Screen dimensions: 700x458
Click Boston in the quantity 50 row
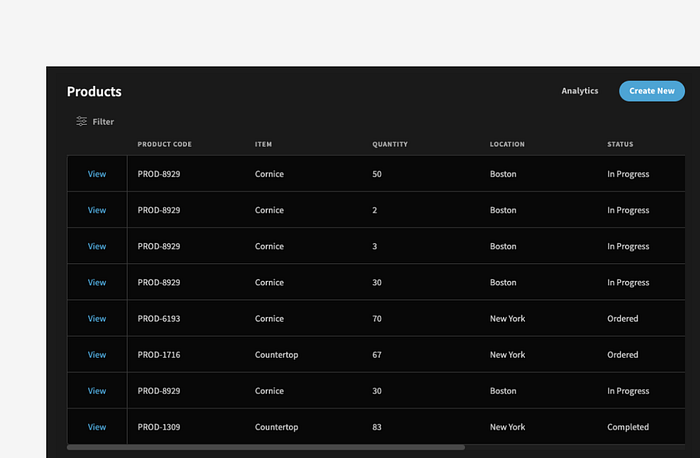pos(503,174)
